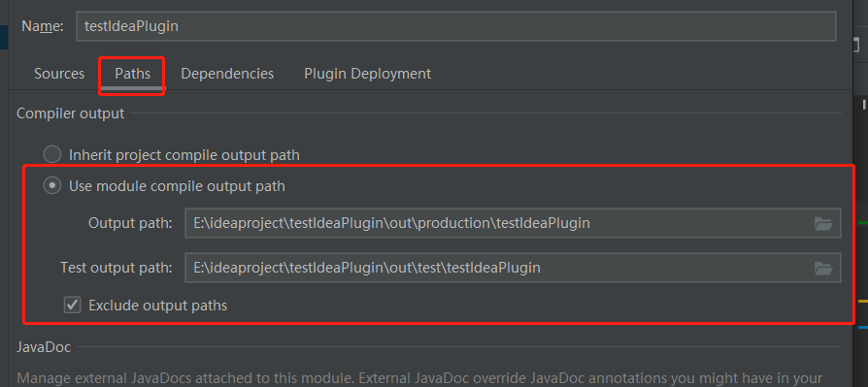Open the Plugin Deployment tab
This screenshot has height=387, width=868.
tap(368, 74)
